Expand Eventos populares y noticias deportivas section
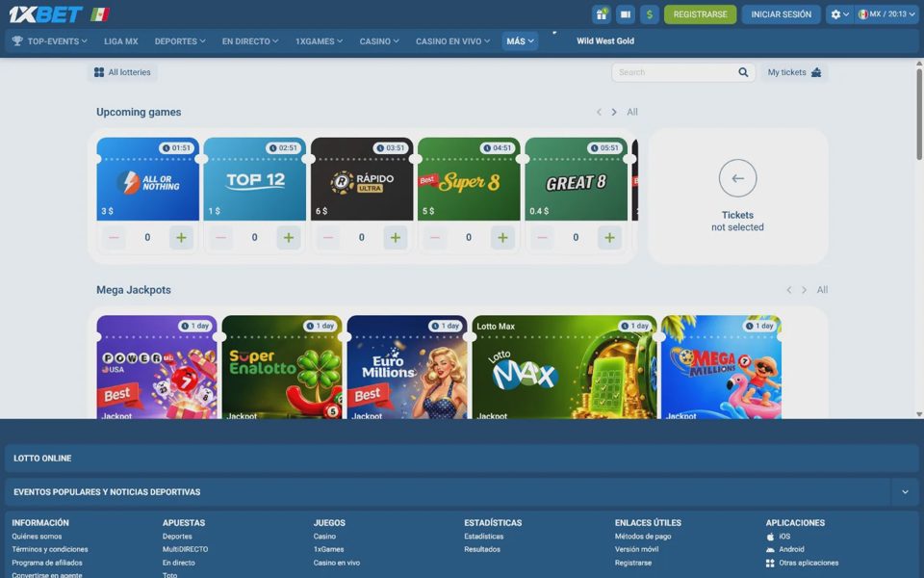 pos(905,492)
